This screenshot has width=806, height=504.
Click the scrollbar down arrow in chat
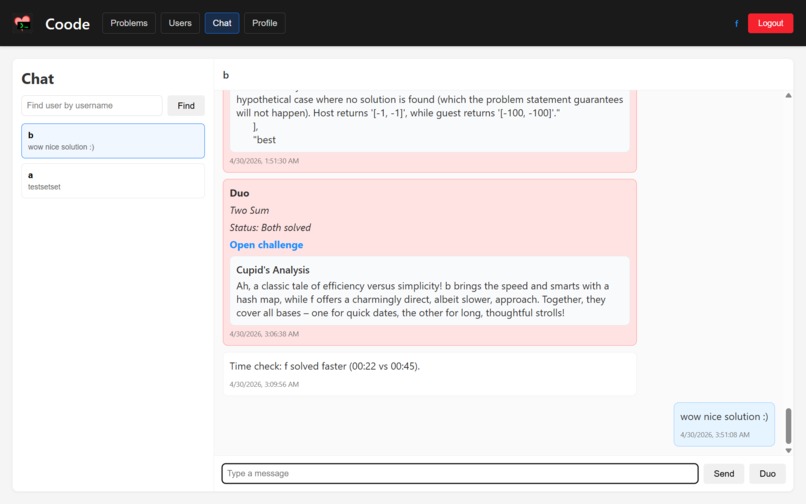point(788,451)
